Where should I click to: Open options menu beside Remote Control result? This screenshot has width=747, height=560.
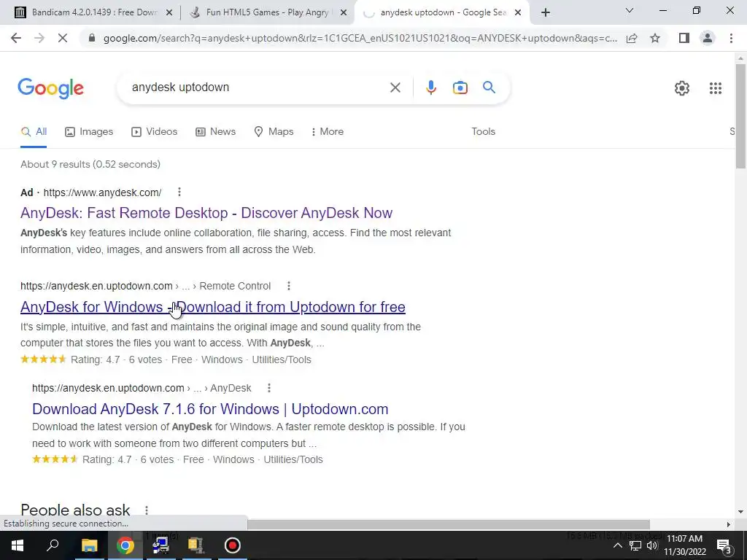pos(288,286)
